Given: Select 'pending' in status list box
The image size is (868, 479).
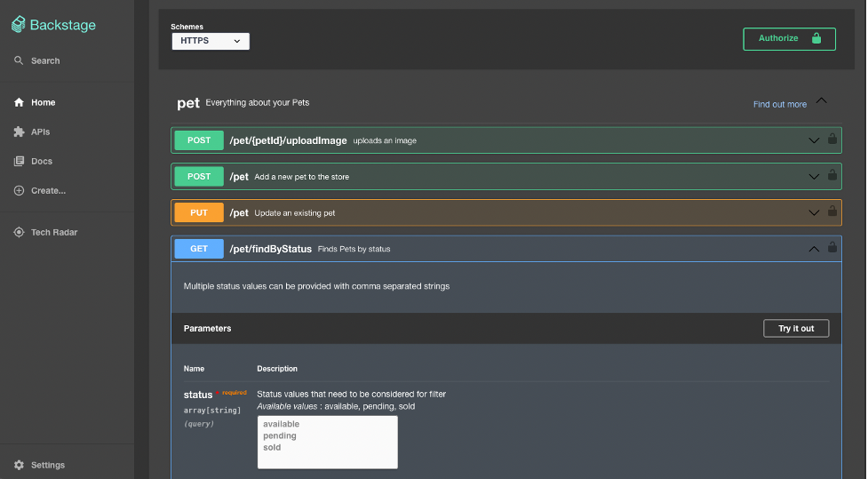Looking at the screenshot, I should (x=280, y=435).
